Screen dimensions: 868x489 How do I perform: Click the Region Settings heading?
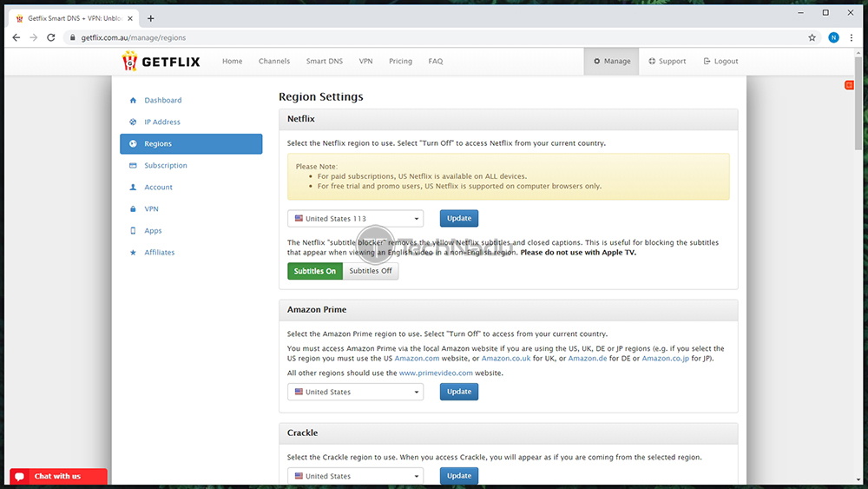pyautogui.click(x=321, y=97)
